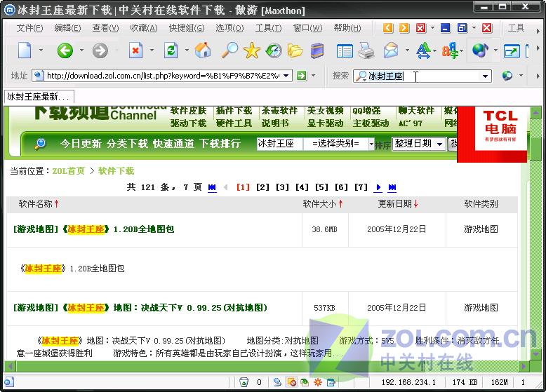Screen dimensions: 546x392
Task: Click the fullscreen window icon in toolbar
Action: click(512, 51)
